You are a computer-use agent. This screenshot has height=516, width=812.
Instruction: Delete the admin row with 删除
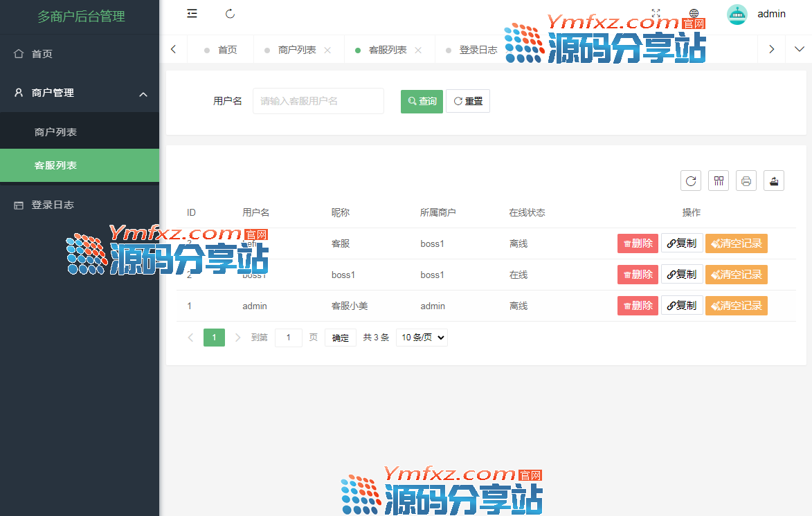point(638,306)
